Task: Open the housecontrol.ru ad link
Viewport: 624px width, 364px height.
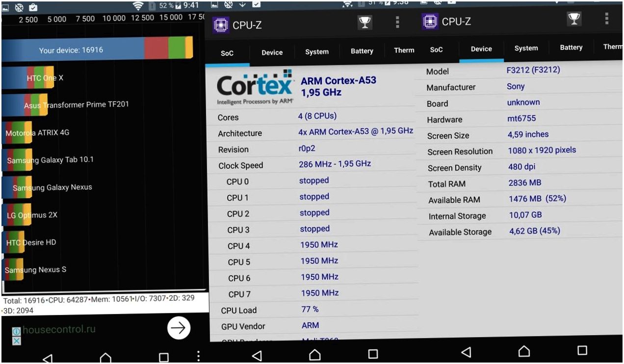Action: tap(59, 329)
